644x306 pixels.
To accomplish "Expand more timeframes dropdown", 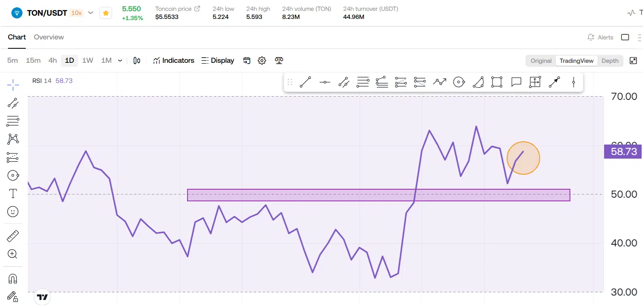I will 120,60.
